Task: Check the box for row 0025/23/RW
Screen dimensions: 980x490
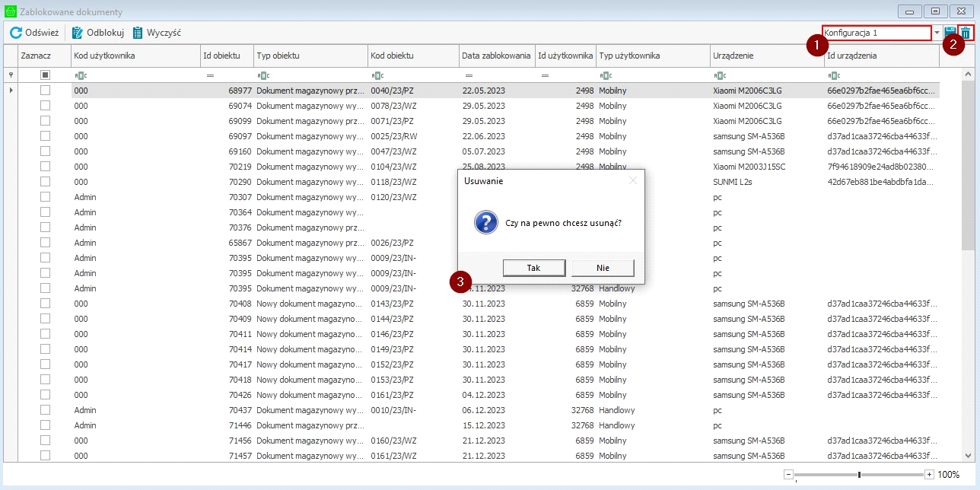Action: coord(45,135)
